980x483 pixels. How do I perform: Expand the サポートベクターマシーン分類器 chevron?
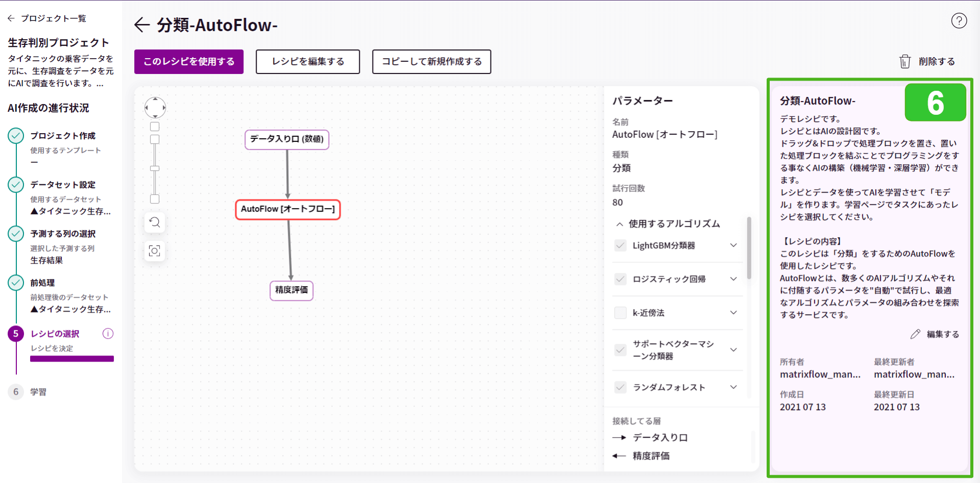[733, 350]
